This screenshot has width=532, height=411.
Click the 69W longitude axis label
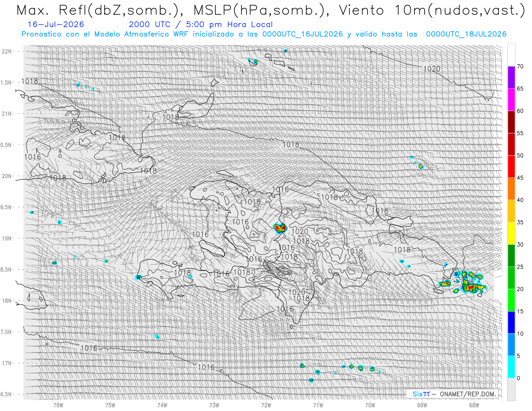(422, 405)
